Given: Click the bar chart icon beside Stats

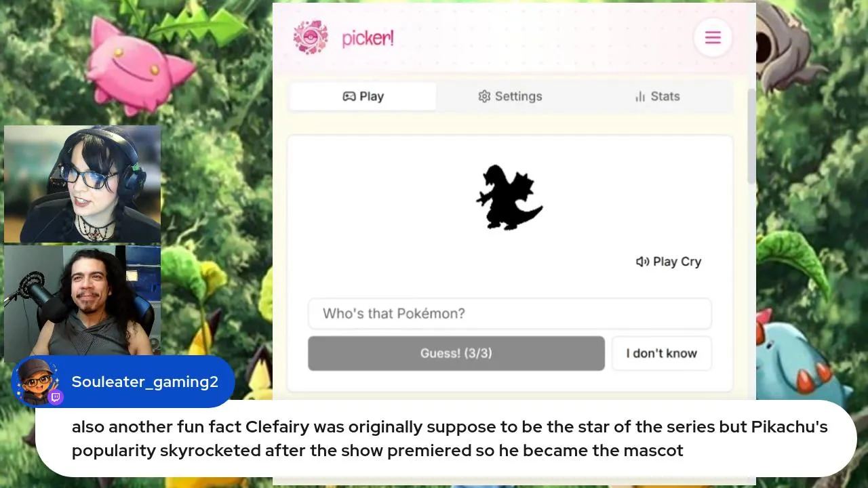Looking at the screenshot, I should click(x=639, y=96).
